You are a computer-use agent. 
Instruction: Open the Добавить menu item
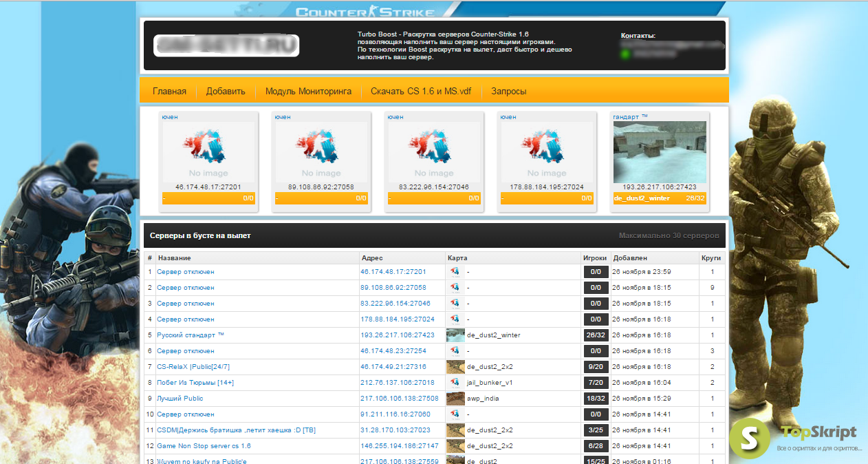pyautogui.click(x=226, y=91)
